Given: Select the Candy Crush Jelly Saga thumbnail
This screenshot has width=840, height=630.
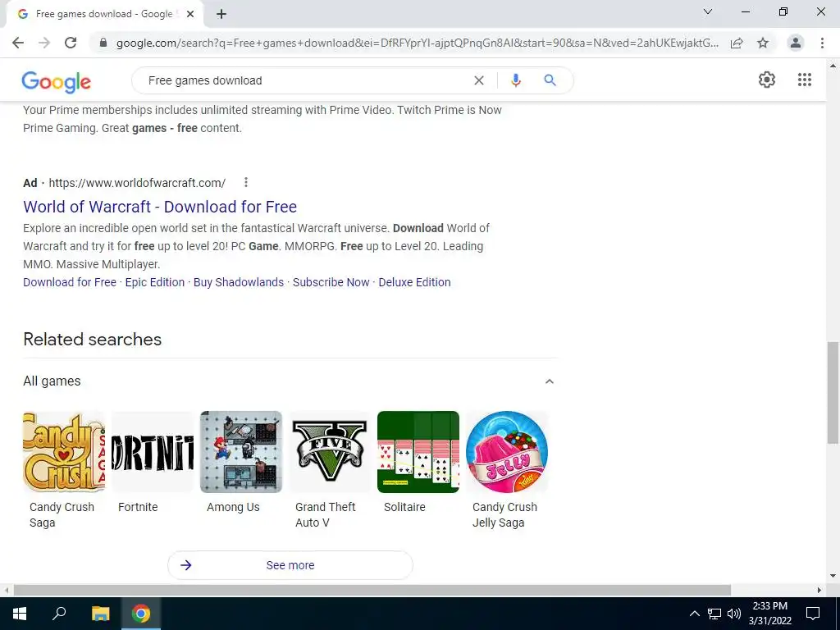Looking at the screenshot, I should [x=507, y=452].
